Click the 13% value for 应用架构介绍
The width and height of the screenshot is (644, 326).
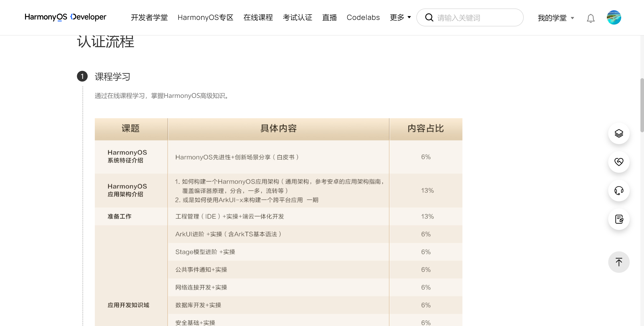(x=427, y=190)
